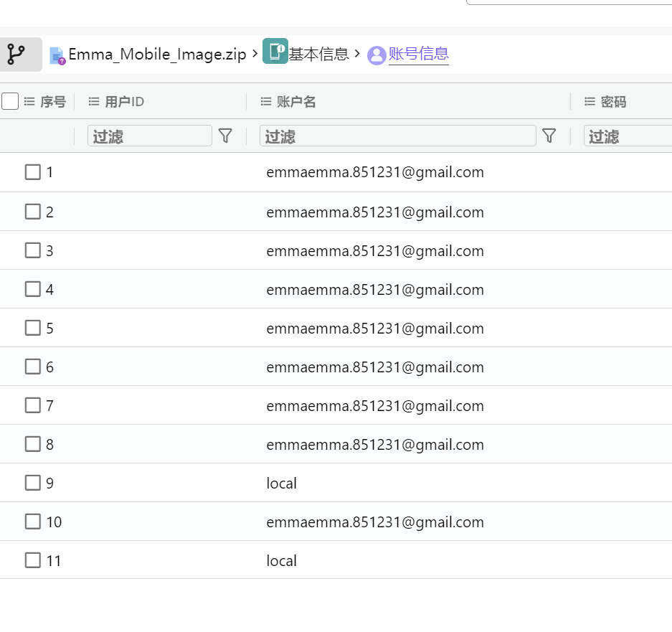
Task: Click the list icon beside 密码 header
Action: [588, 101]
